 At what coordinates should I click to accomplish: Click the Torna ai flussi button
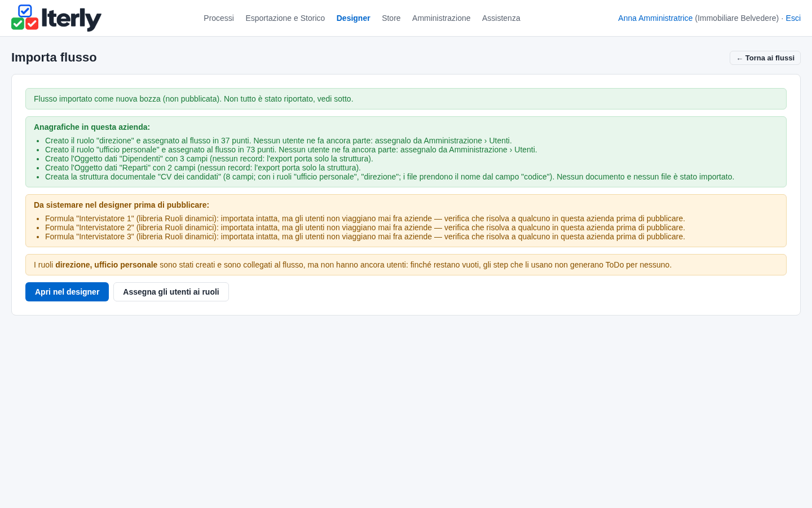(765, 58)
